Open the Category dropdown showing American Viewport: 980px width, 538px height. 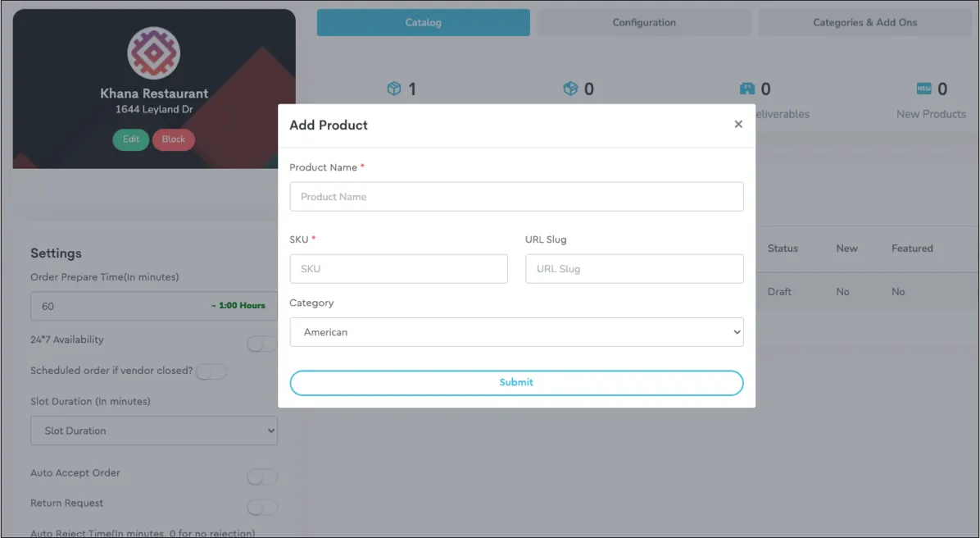516,332
